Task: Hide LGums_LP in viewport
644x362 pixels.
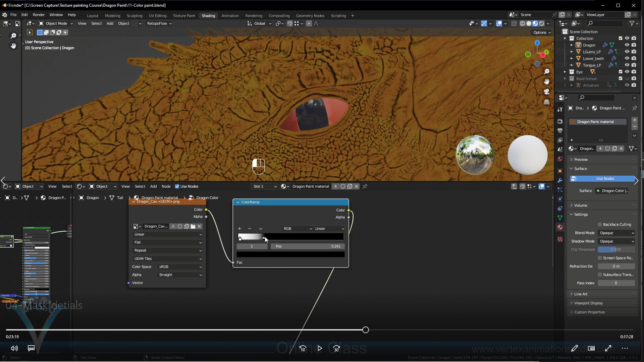Action: (627, 52)
